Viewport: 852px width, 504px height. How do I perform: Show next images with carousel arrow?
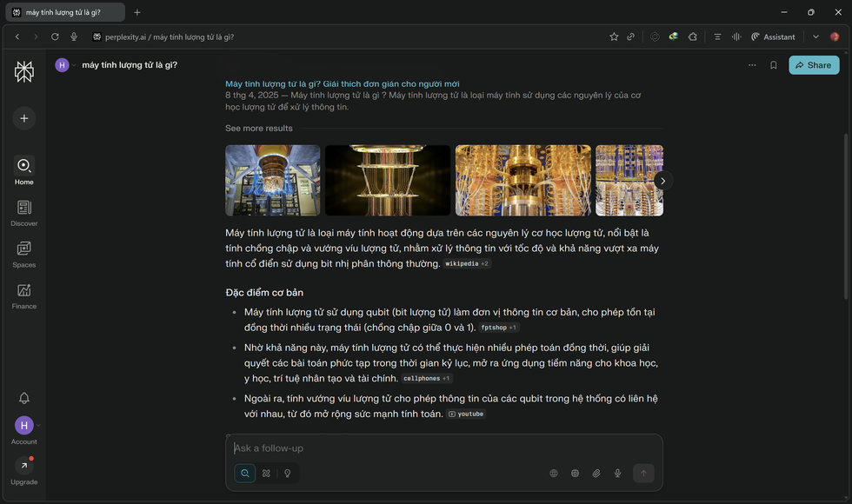[x=662, y=181]
